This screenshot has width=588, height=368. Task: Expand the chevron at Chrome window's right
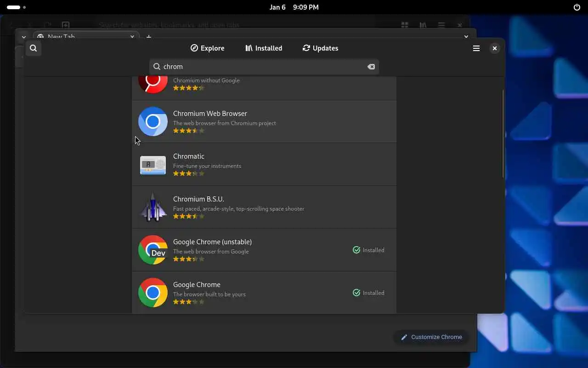tap(466, 37)
